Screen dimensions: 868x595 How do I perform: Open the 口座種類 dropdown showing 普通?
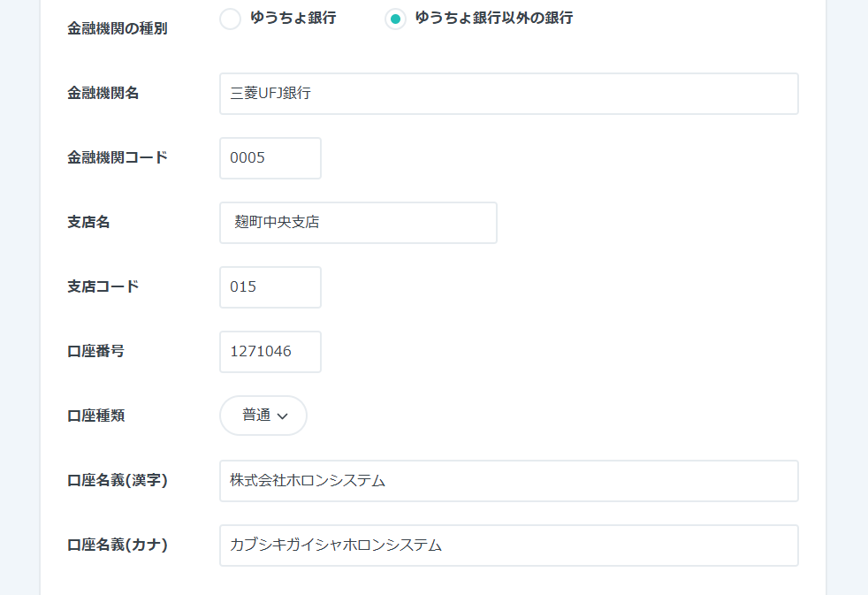[x=263, y=416]
